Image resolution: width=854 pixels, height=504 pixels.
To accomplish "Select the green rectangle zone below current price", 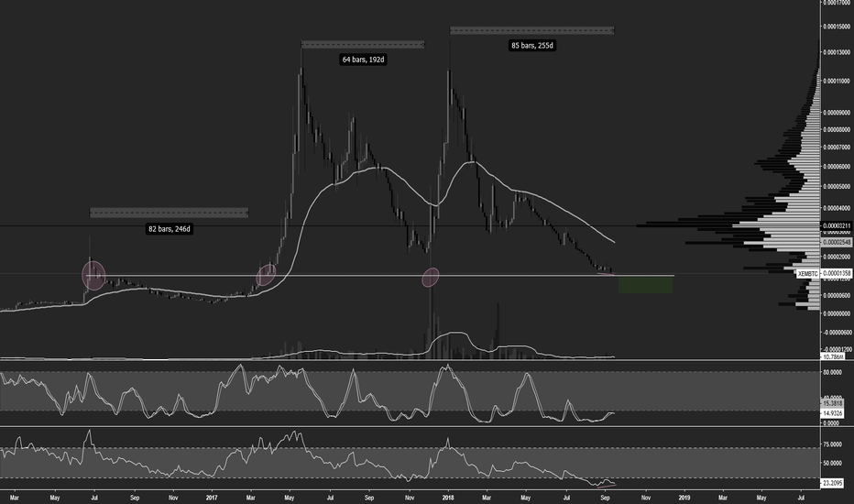I will tap(645, 285).
